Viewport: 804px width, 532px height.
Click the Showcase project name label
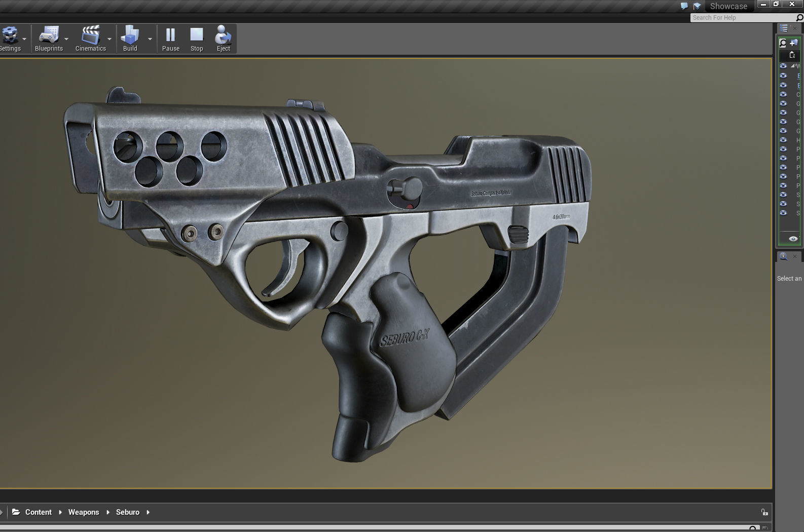(x=728, y=6)
